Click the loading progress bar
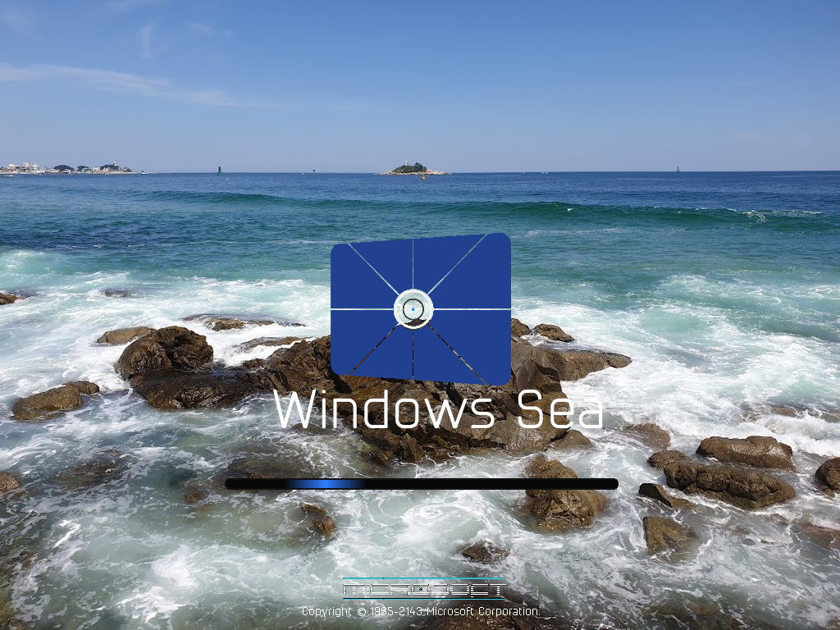 tap(420, 482)
